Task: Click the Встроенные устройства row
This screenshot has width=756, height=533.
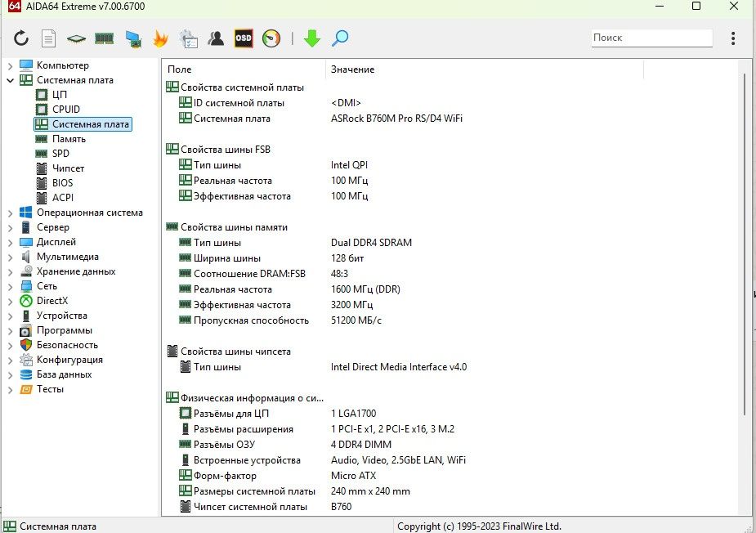Action: tap(404, 460)
